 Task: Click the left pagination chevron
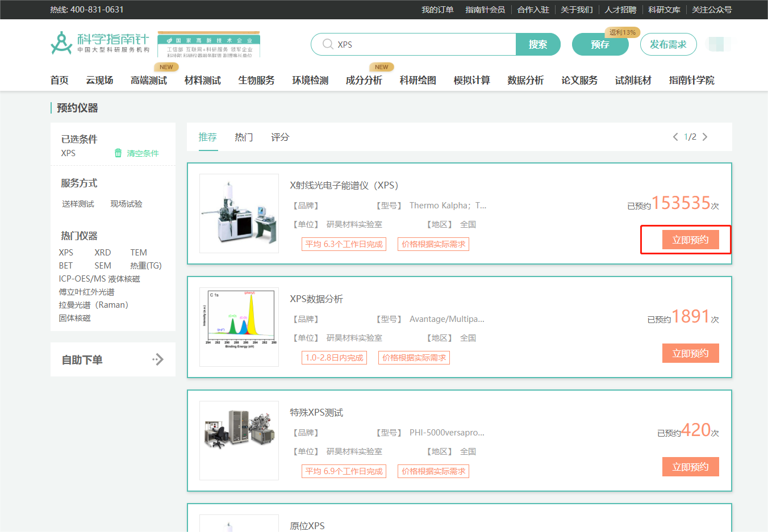click(x=675, y=136)
